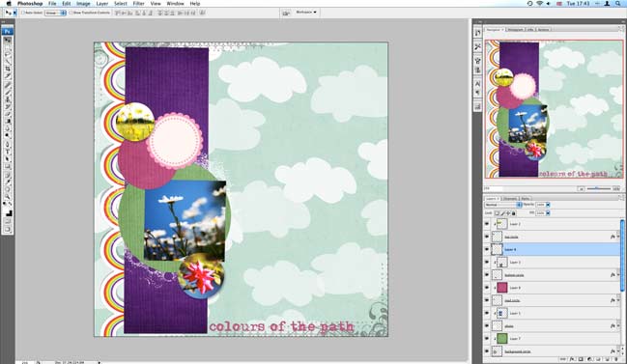Image resolution: width=627 pixels, height=364 pixels.
Task: Hide the background circle layer via eye icon
Action: point(487,351)
